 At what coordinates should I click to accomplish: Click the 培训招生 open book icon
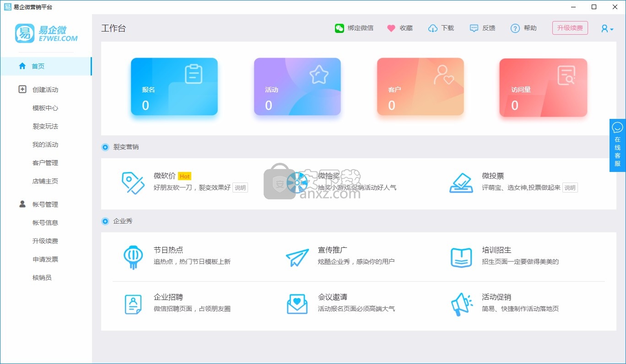tap(461, 257)
